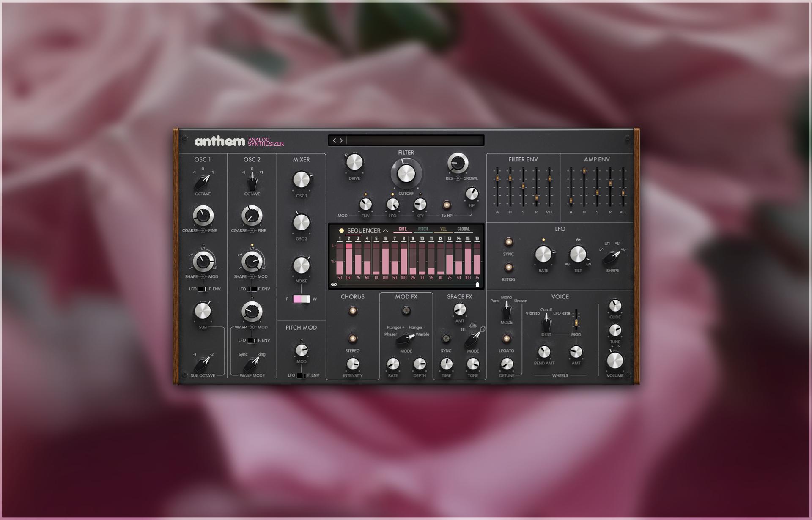Click the MOD wheel vertical slider
The width and height of the screenshot is (812, 520).
point(576,320)
